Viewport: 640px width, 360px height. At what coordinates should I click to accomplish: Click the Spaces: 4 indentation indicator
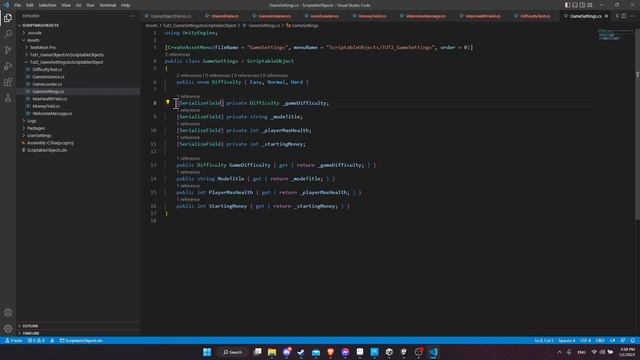[x=567, y=340]
